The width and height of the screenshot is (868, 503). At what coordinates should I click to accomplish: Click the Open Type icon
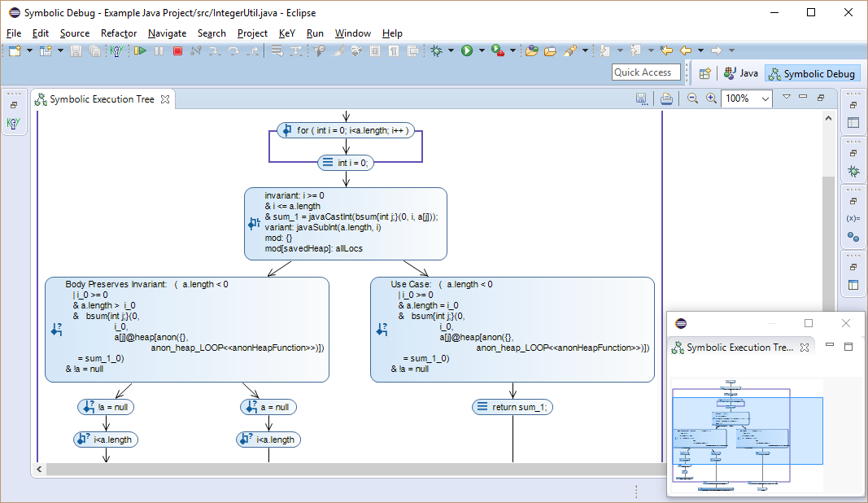(x=531, y=51)
